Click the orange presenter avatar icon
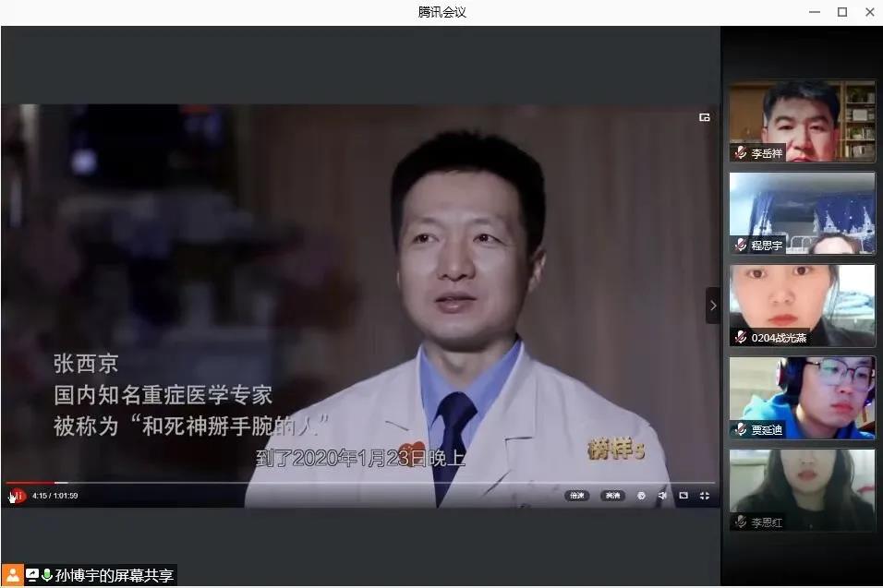The image size is (883, 588). tap(12, 575)
